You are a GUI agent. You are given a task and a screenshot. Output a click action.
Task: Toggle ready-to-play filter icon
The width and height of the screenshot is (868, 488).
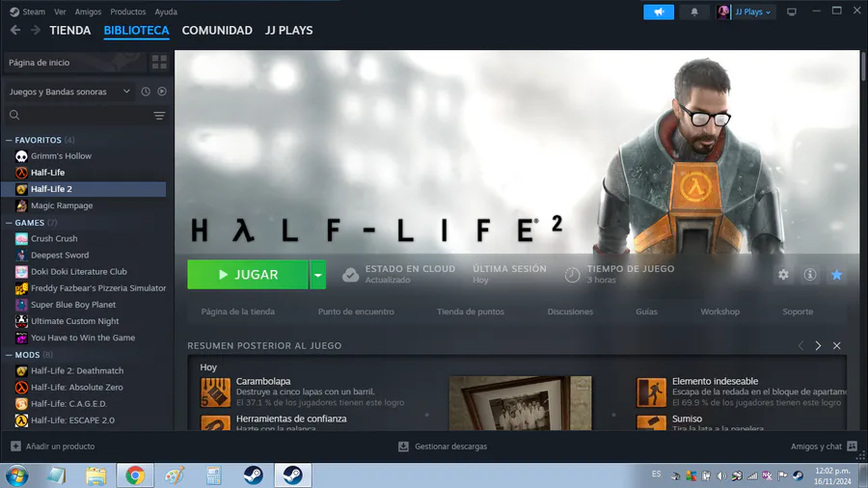coord(162,92)
